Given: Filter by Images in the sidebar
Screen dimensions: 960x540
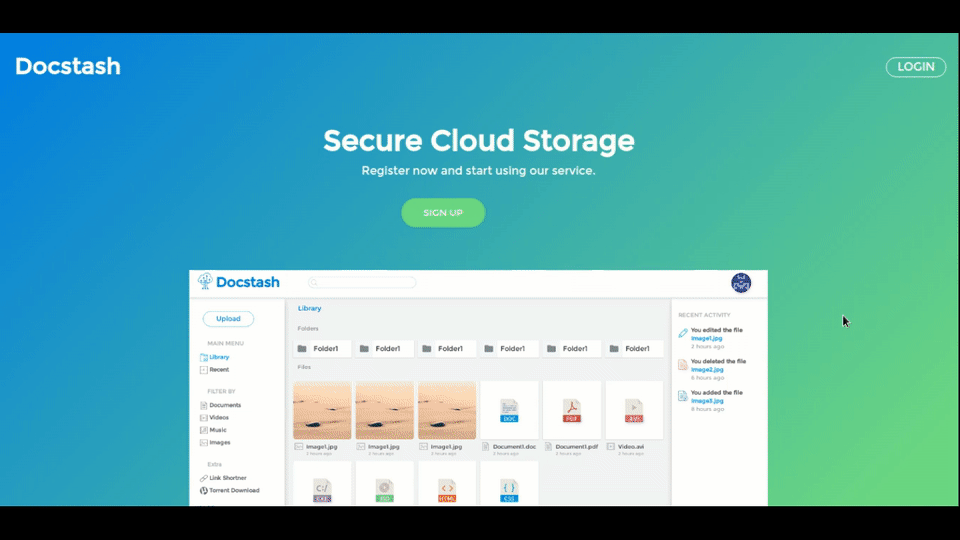Looking at the screenshot, I should pyautogui.click(x=219, y=442).
